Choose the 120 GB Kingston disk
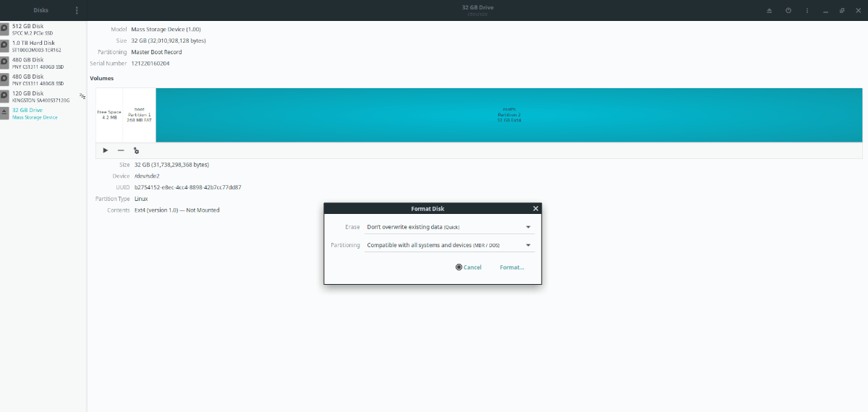This screenshot has height=412, width=868. point(43,96)
